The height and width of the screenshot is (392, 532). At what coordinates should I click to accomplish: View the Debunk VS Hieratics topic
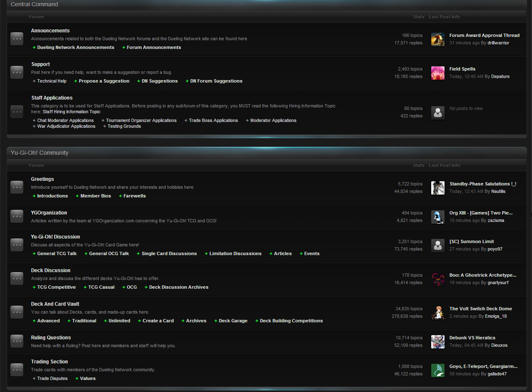472,338
